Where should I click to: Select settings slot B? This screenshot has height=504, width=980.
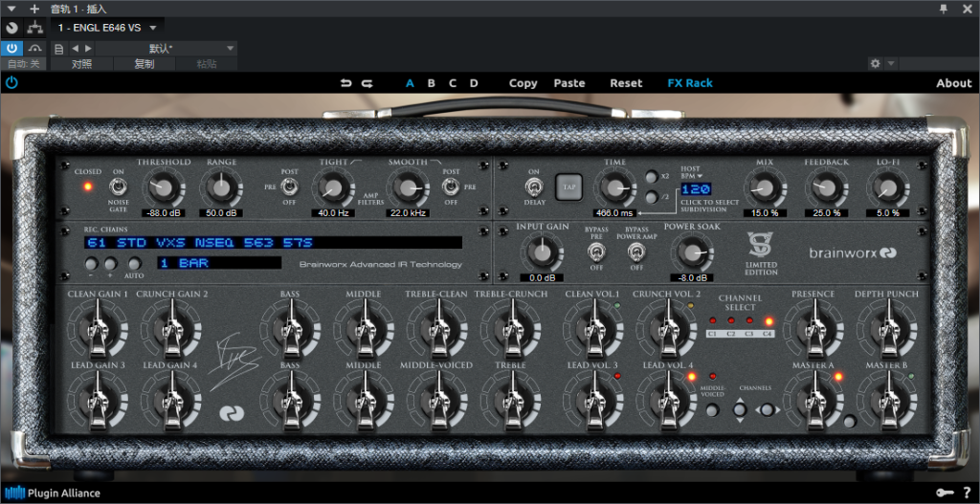(x=432, y=83)
